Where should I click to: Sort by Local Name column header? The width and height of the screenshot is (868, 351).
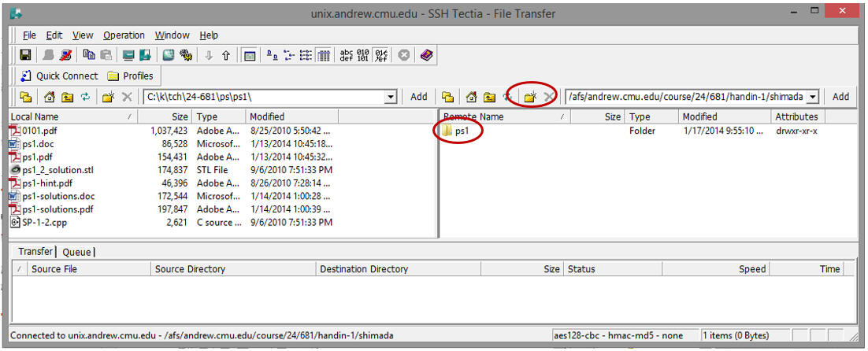pyautogui.click(x=72, y=116)
